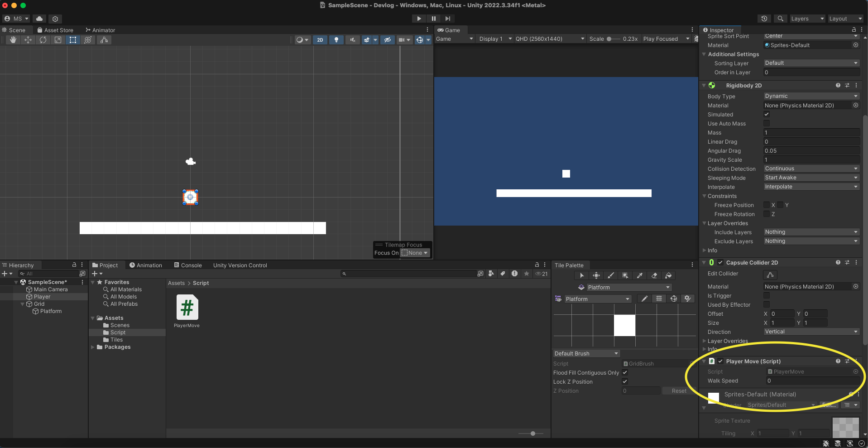Open the PlayerMove script asset

187,308
